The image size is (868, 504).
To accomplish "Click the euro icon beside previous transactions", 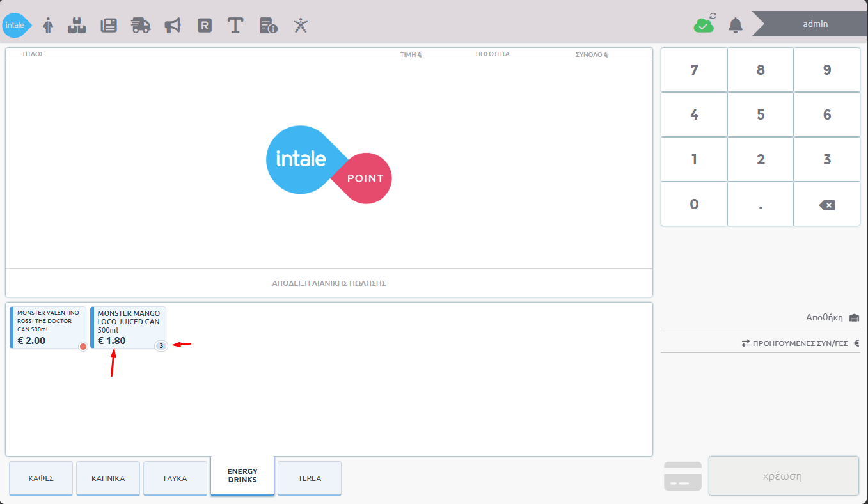I will (x=856, y=343).
